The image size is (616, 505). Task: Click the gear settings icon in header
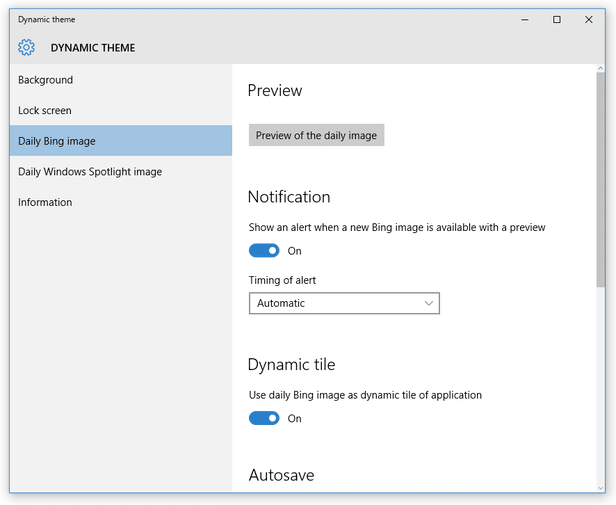pos(26,47)
